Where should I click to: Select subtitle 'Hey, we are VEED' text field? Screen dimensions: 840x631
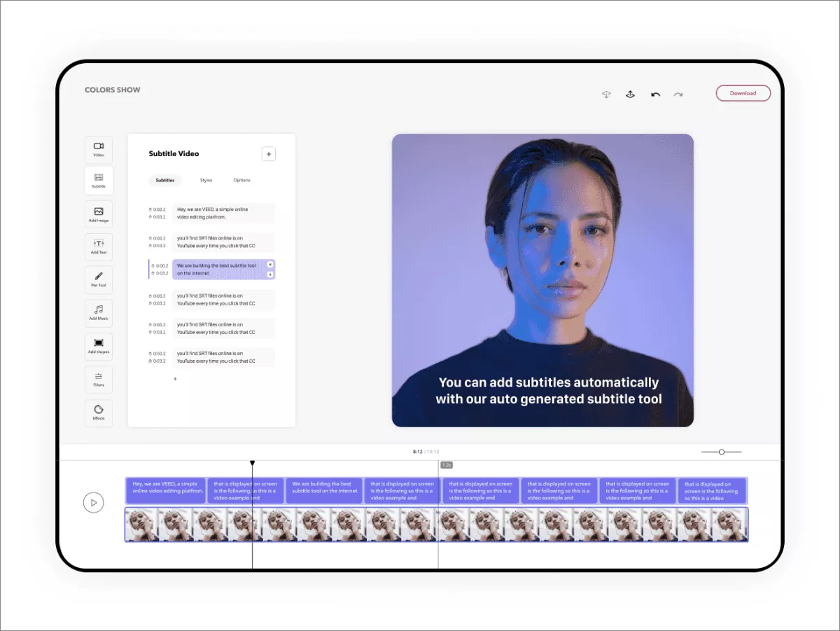tap(223, 213)
